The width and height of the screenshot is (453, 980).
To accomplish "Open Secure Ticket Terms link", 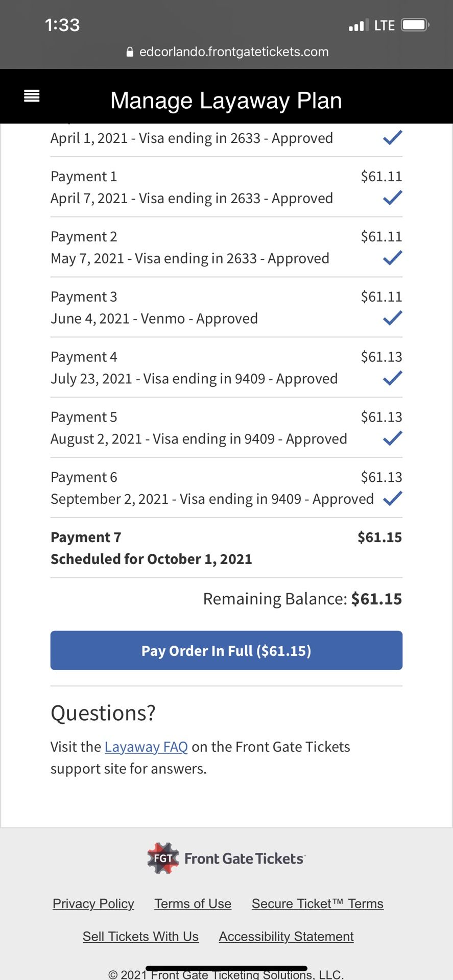I will [x=317, y=903].
